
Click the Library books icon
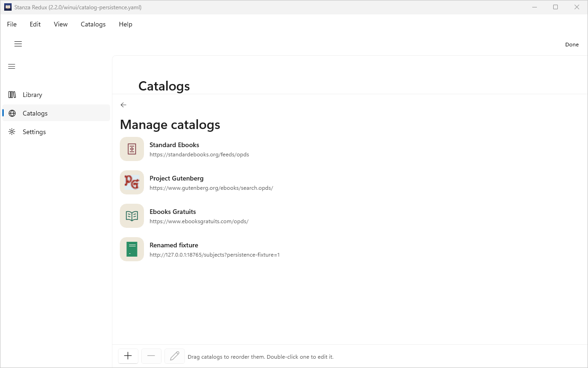12,95
